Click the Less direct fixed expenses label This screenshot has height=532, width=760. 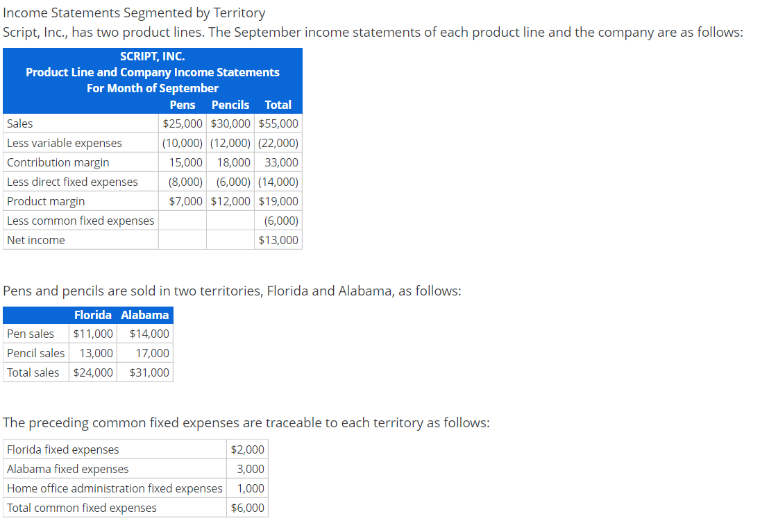pyautogui.click(x=71, y=182)
